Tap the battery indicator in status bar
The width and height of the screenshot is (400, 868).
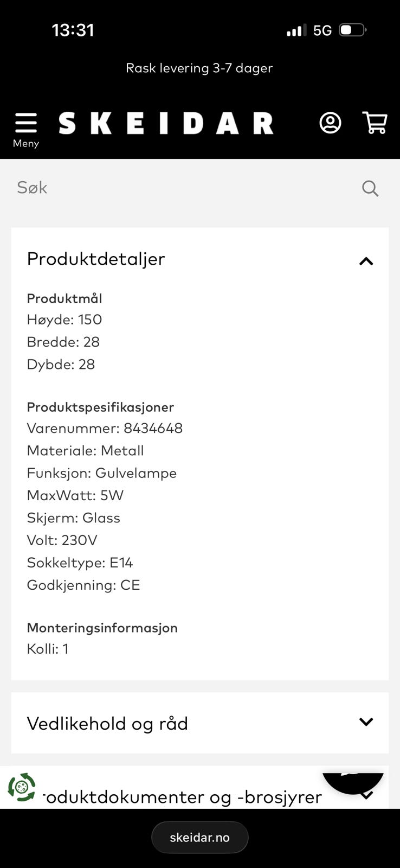click(352, 30)
